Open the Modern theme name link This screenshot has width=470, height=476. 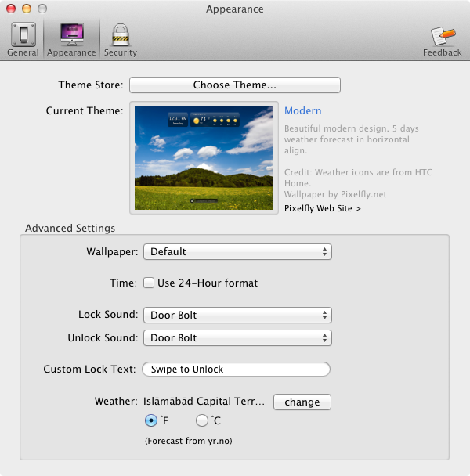click(302, 111)
